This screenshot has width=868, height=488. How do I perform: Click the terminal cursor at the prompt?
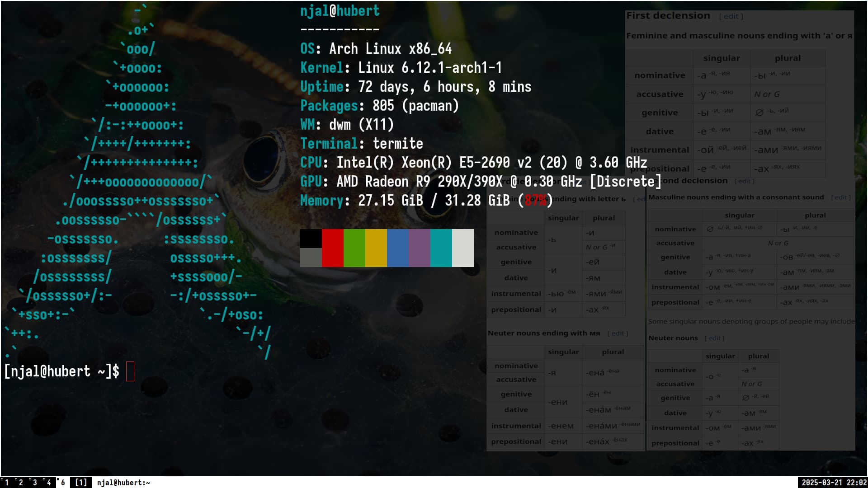[130, 371]
